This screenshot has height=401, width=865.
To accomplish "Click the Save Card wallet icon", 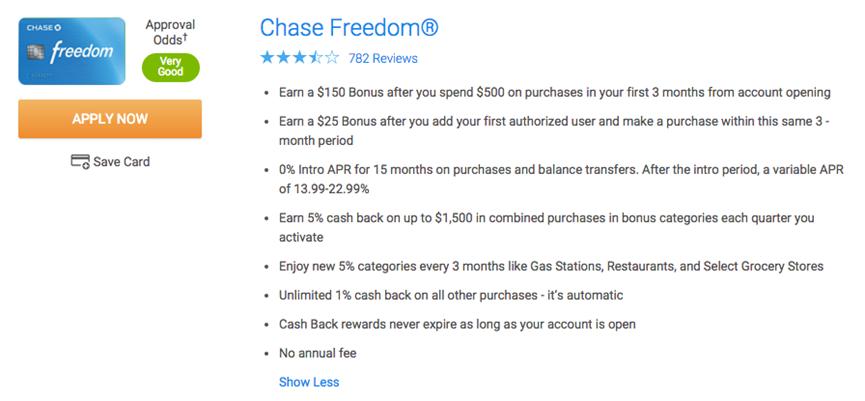I will click(80, 161).
